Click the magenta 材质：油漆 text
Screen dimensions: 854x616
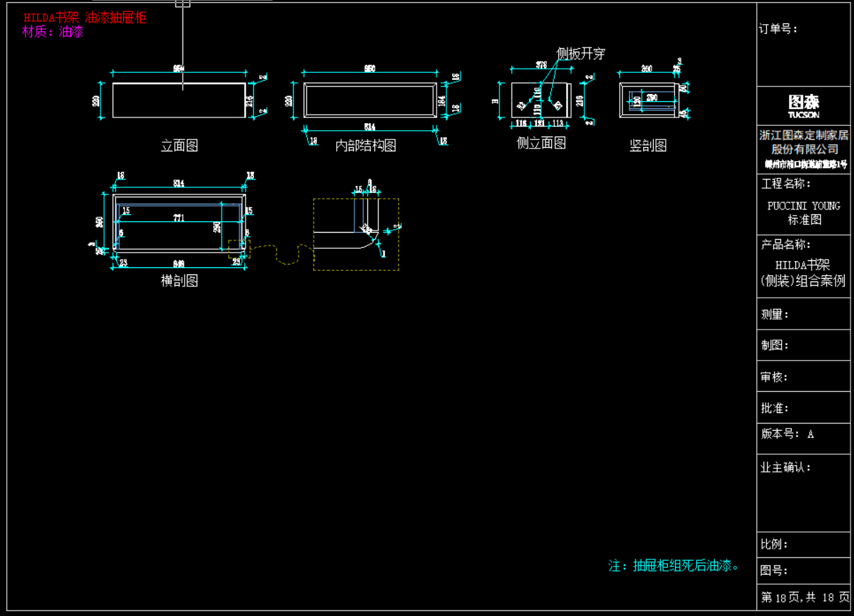(53, 32)
